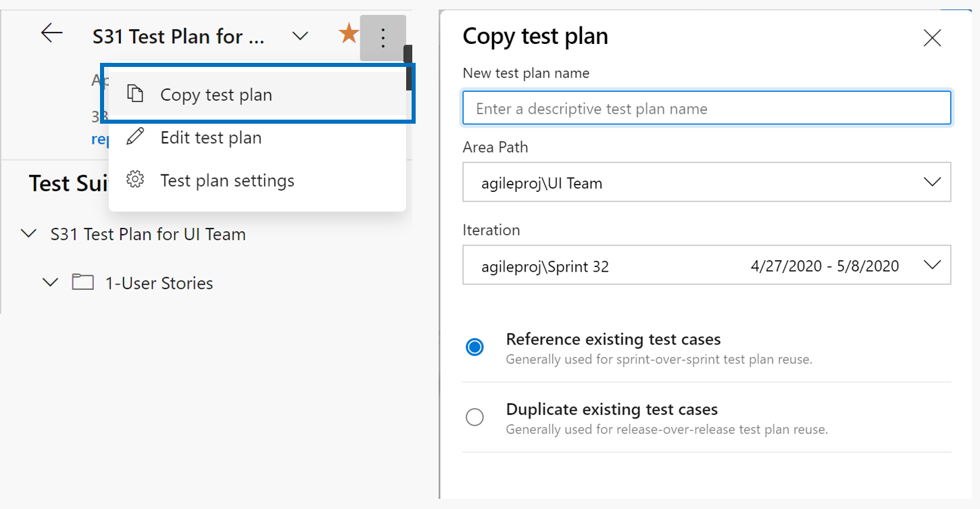Viewport: 980px width, 509px height.
Task: Unfavorite the plan via the star icon
Action: point(348,33)
